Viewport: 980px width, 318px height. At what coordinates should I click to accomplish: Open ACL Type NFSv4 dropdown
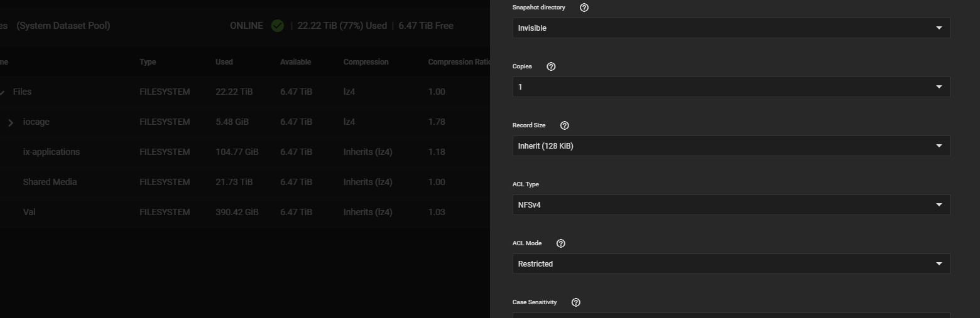tap(731, 205)
